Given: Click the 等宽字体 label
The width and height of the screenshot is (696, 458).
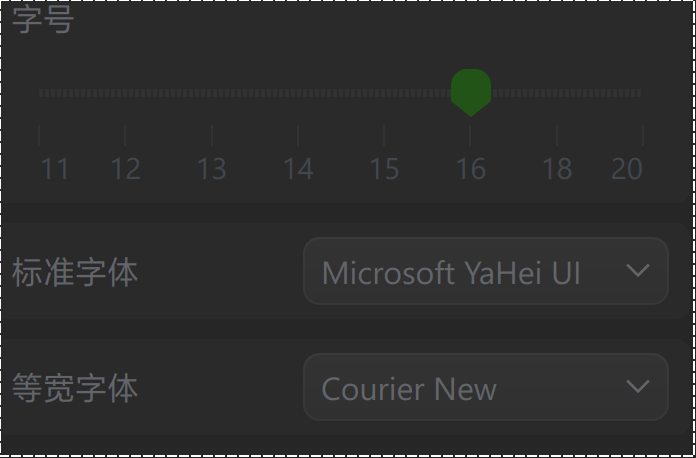Looking at the screenshot, I should pos(75,388).
